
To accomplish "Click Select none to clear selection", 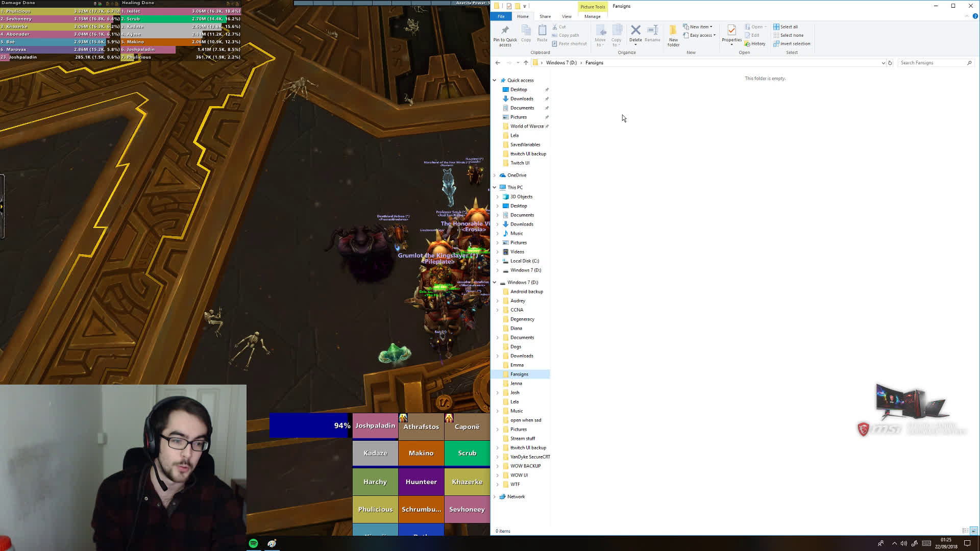I will click(790, 35).
